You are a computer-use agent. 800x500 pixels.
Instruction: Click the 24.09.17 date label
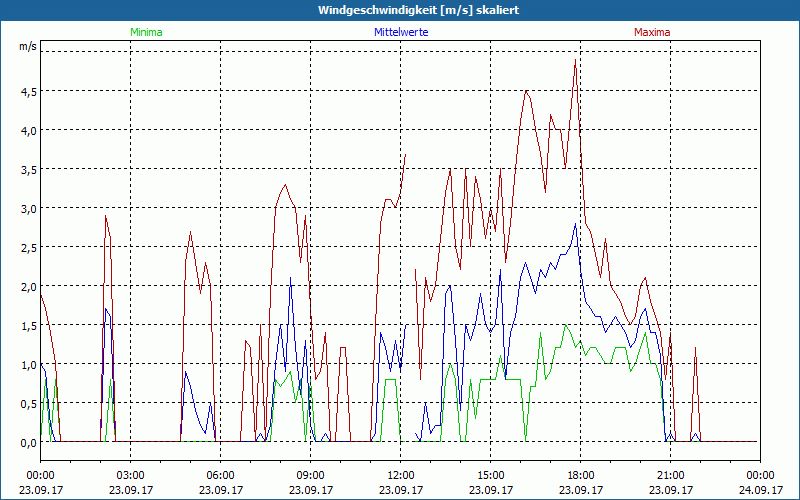pyautogui.click(x=760, y=490)
